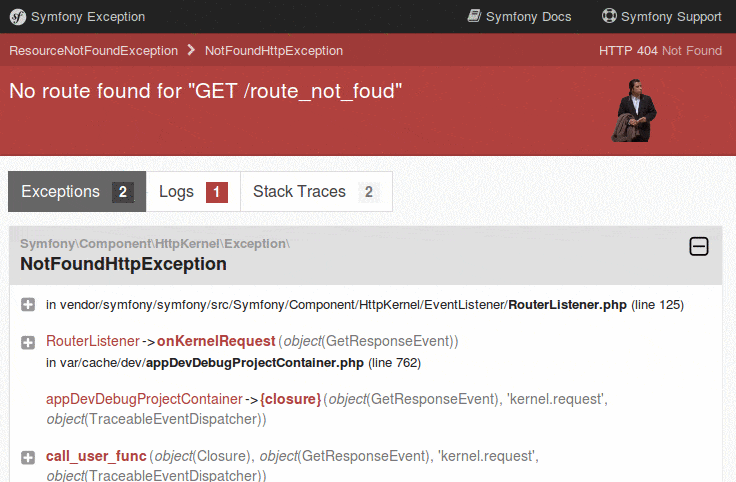Click the breadcrumb chevron arrow icon
Viewport: 736px width, 482px height.
coord(191,50)
